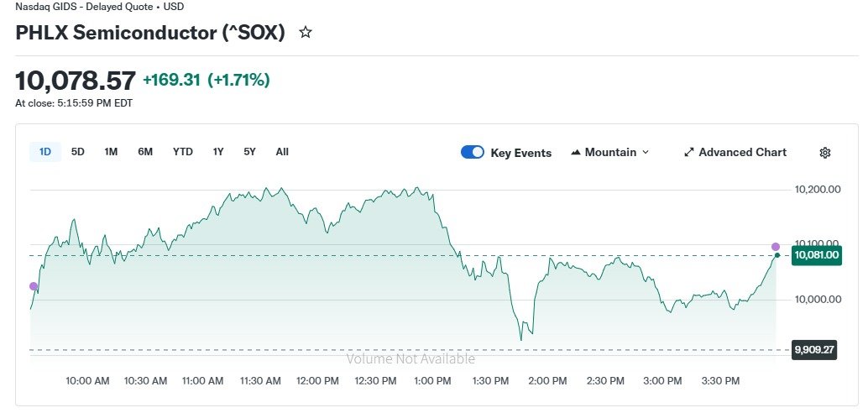Switch to the 1Y chart view
868x413 pixels.
(218, 152)
